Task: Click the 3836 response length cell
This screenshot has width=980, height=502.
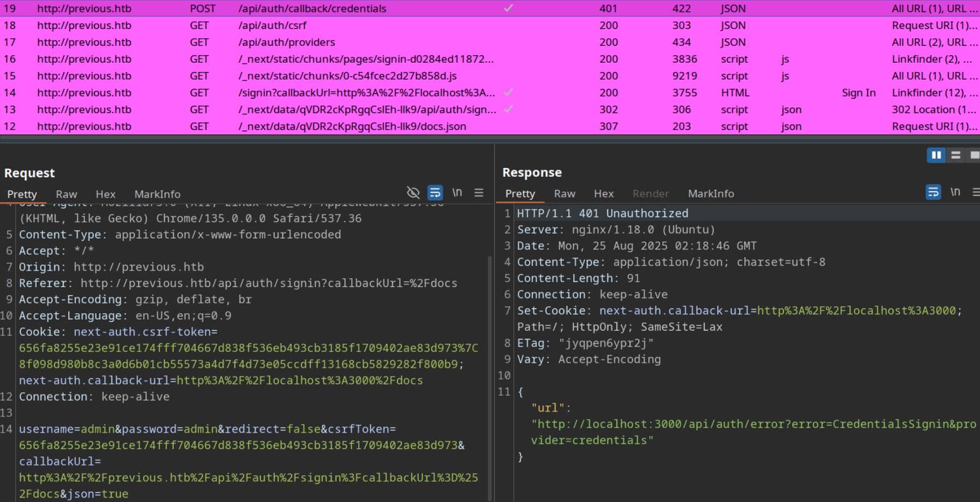Action: 685,59
